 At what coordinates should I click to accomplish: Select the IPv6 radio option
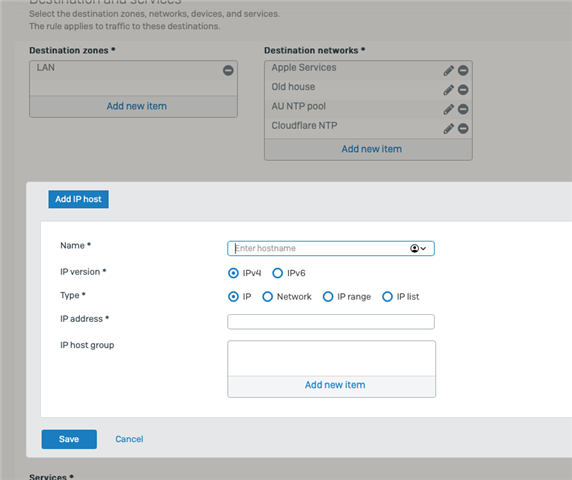point(278,273)
